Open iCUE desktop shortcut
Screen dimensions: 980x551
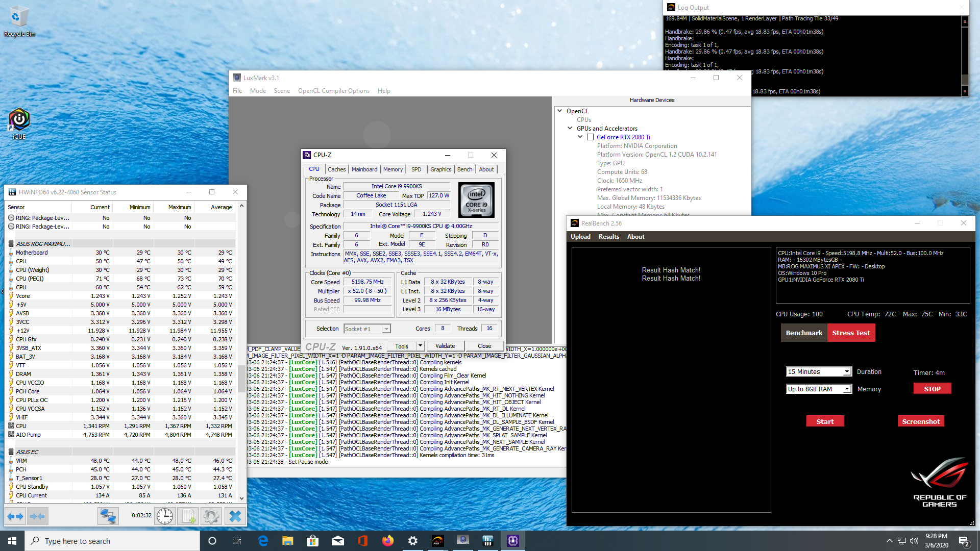(x=19, y=123)
